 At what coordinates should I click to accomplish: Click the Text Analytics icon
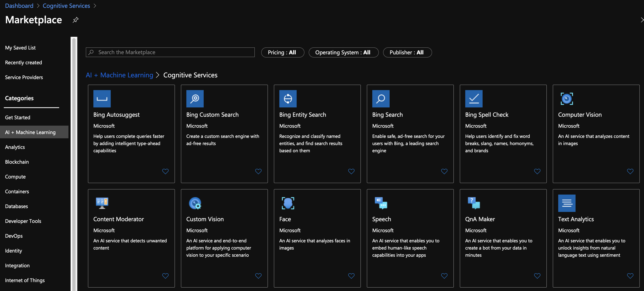[x=567, y=203]
